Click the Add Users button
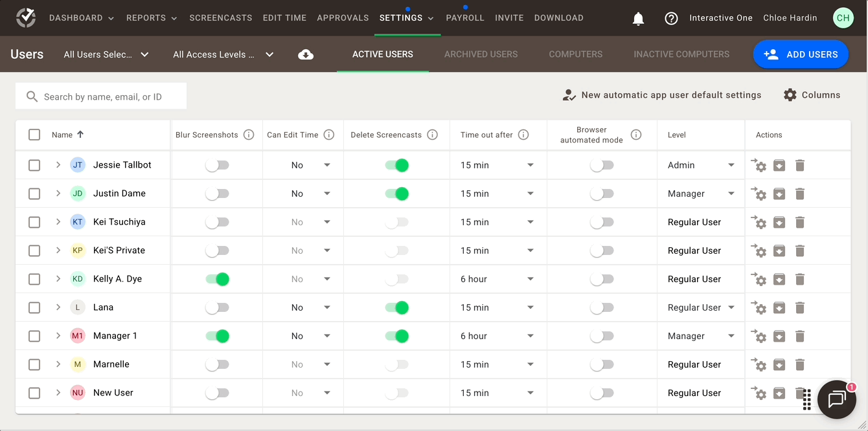The height and width of the screenshot is (431, 868). 801,54
